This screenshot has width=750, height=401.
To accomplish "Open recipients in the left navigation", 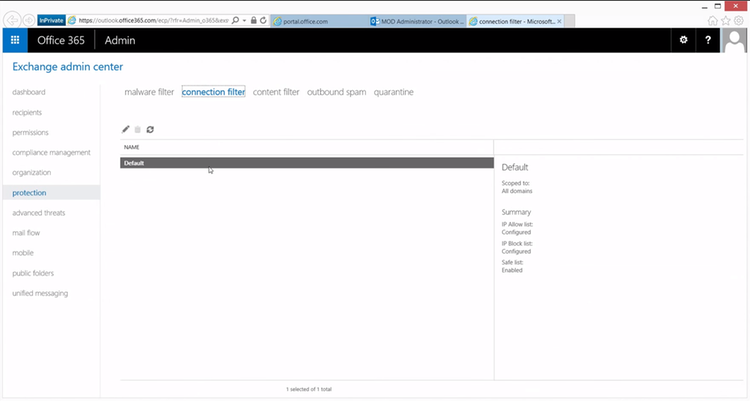I will coord(27,112).
